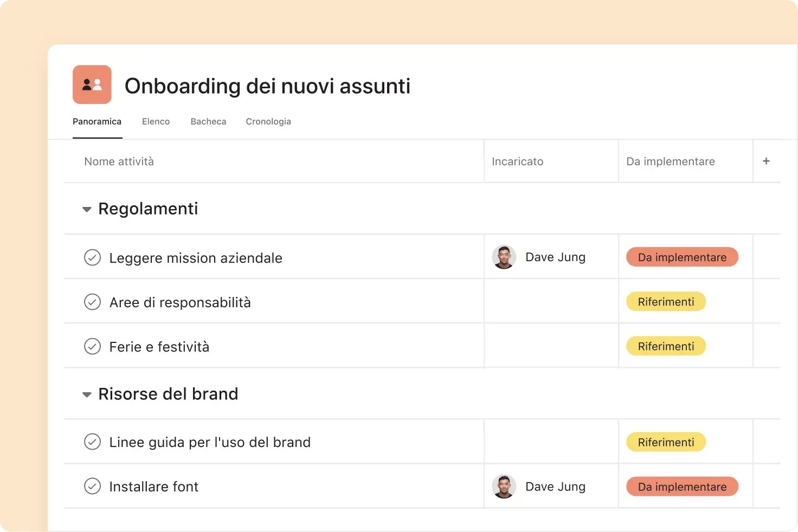
Task: Open the Cronologia tab
Action: [x=268, y=121]
